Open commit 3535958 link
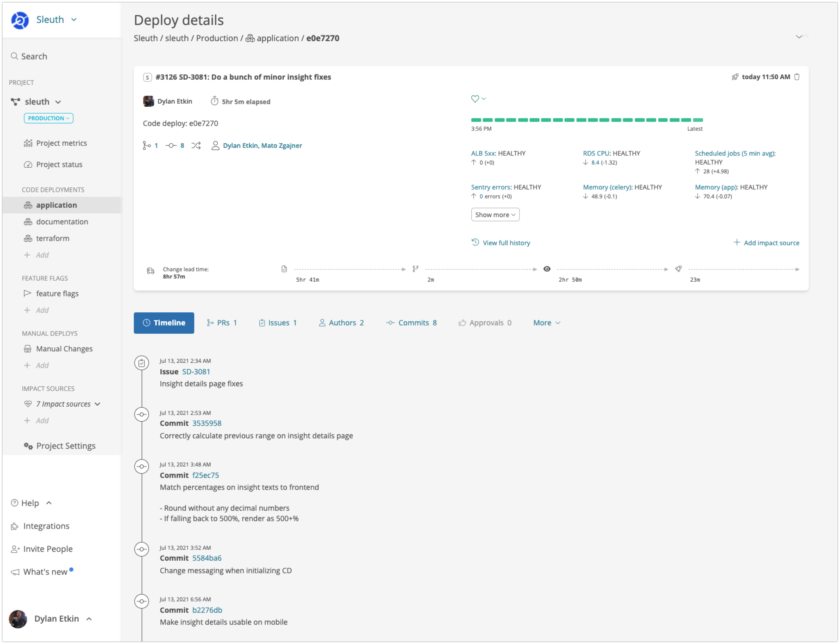 tap(207, 423)
